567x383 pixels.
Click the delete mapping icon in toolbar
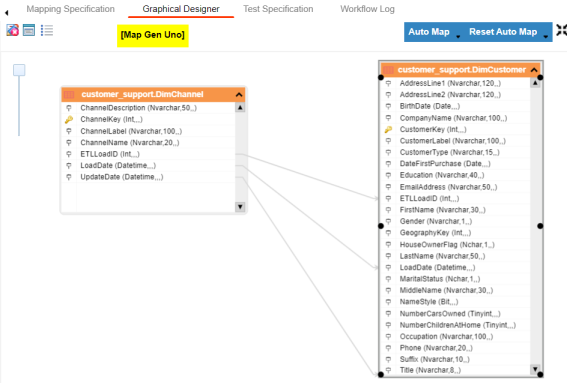pos(12,30)
